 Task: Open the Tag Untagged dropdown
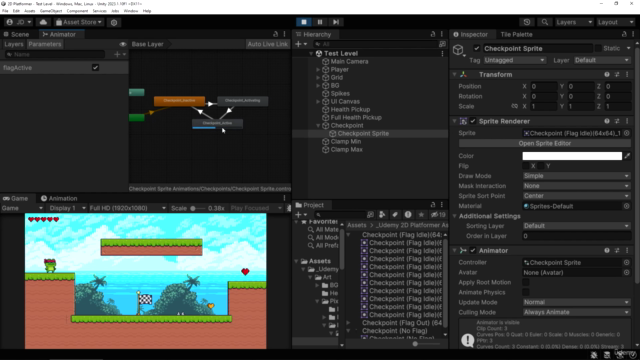[514, 60]
